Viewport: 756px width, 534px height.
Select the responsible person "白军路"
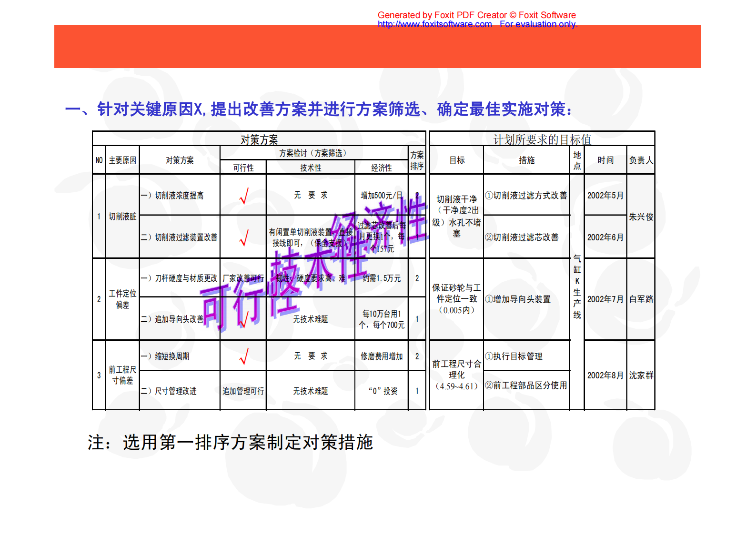641,299
